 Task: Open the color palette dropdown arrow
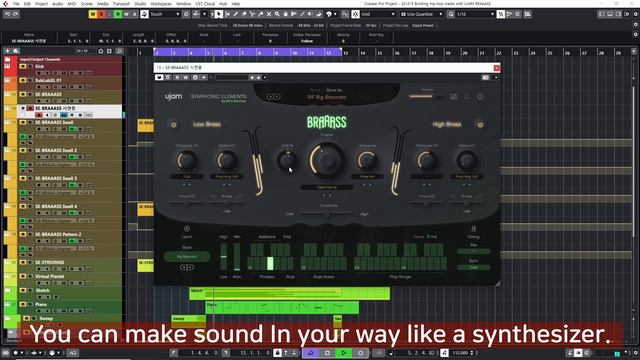tap(335, 14)
